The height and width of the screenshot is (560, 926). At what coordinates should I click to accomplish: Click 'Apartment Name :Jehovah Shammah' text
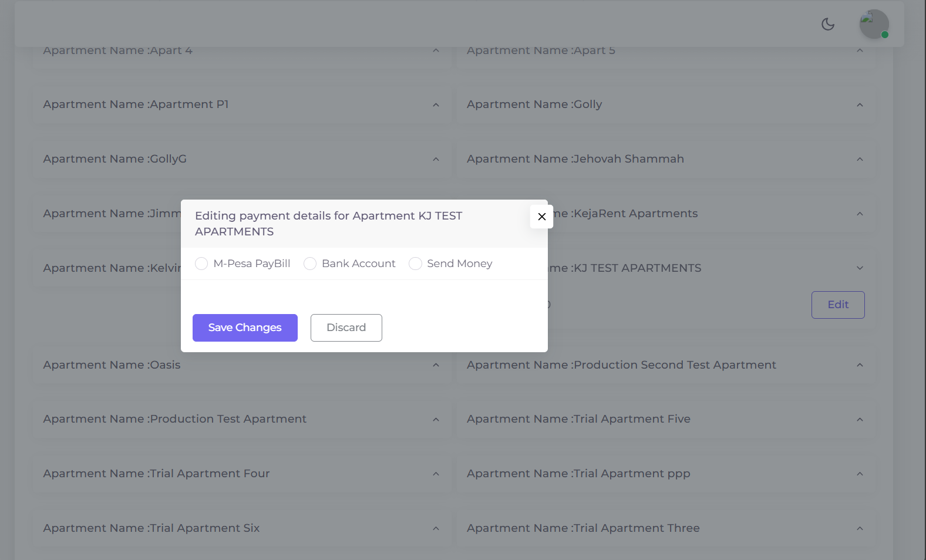point(575,158)
